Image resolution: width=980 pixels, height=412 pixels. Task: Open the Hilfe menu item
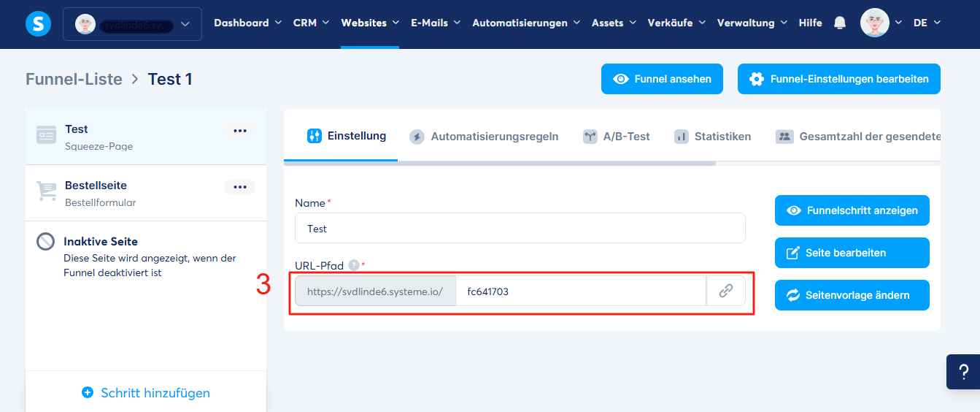[x=810, y=23]
